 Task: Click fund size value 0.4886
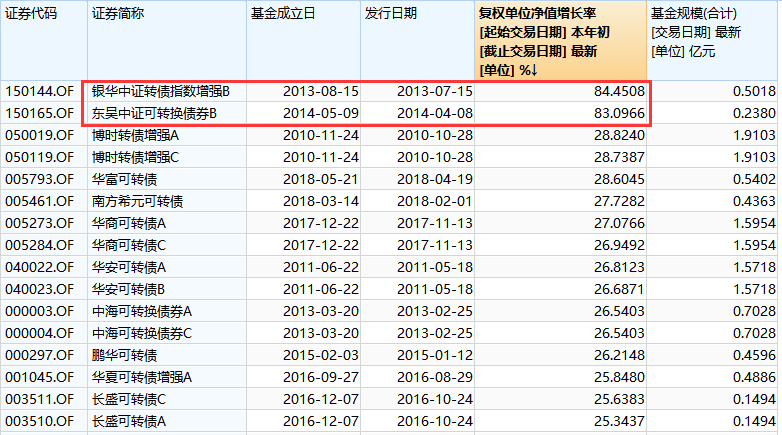[754, 377]
